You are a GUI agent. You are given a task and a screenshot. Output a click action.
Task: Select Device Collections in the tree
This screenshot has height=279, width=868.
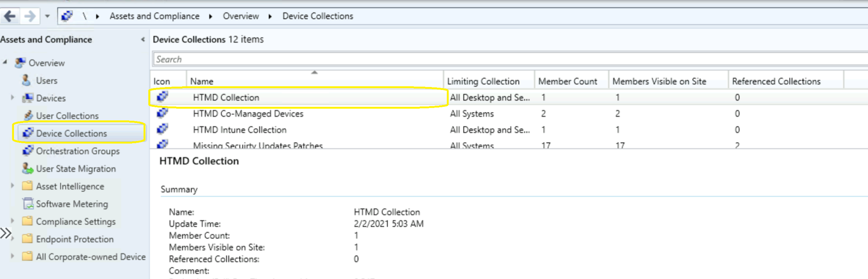click(72, 133)
